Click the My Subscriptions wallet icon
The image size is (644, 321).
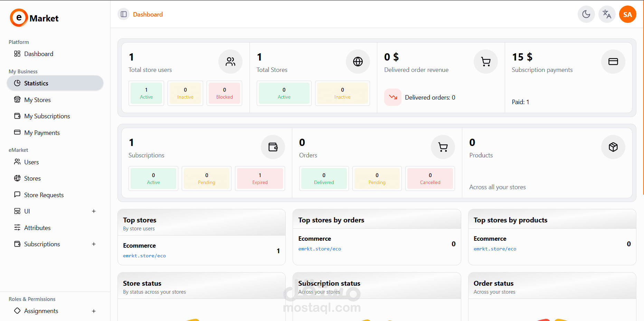pos(17,116)
